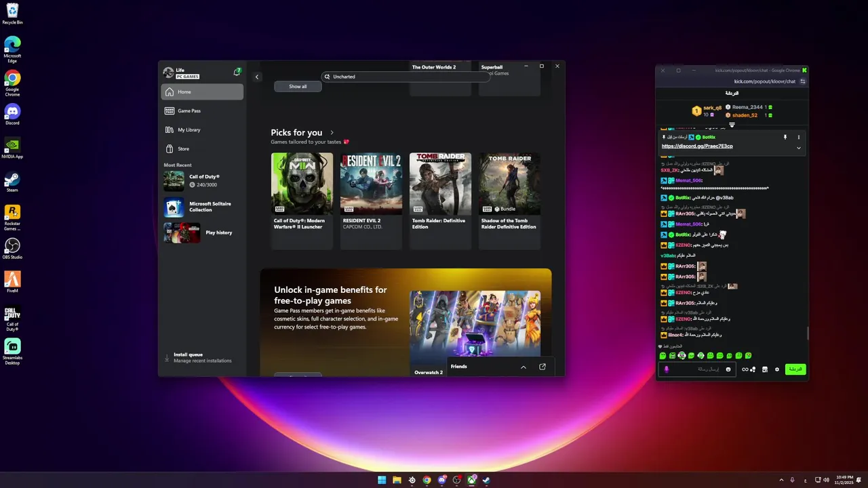Open the Kick shop icon
Image resolution: width=868 pixels, height=488 pixels.
[x=765, y=369]
